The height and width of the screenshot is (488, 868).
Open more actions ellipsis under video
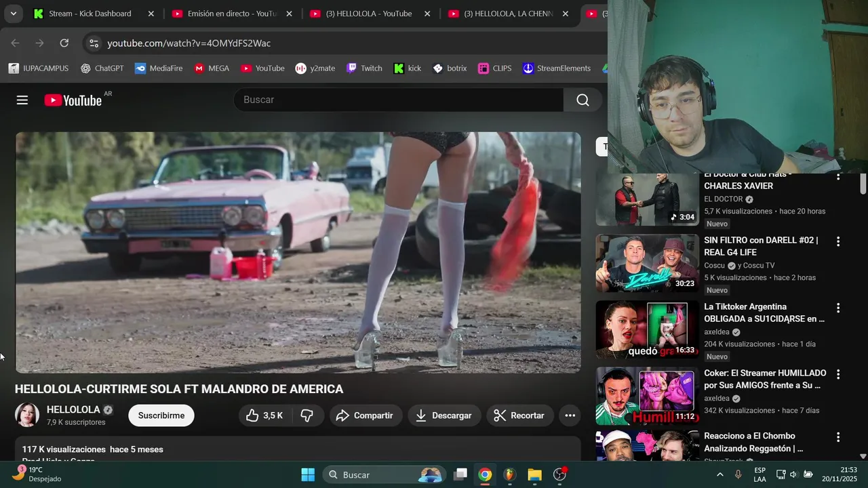570,415
